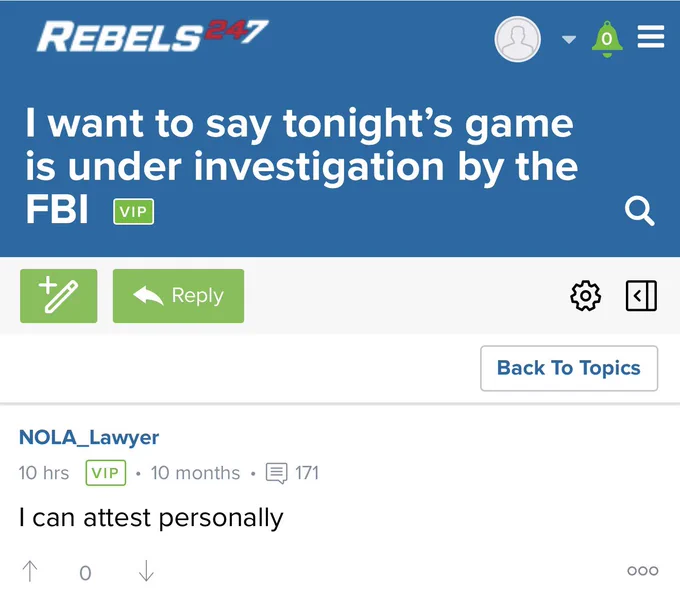Screen dimensions: 680x607
Task: Downvote NOLA_Lawyer's post
Action: click(146, 571)
